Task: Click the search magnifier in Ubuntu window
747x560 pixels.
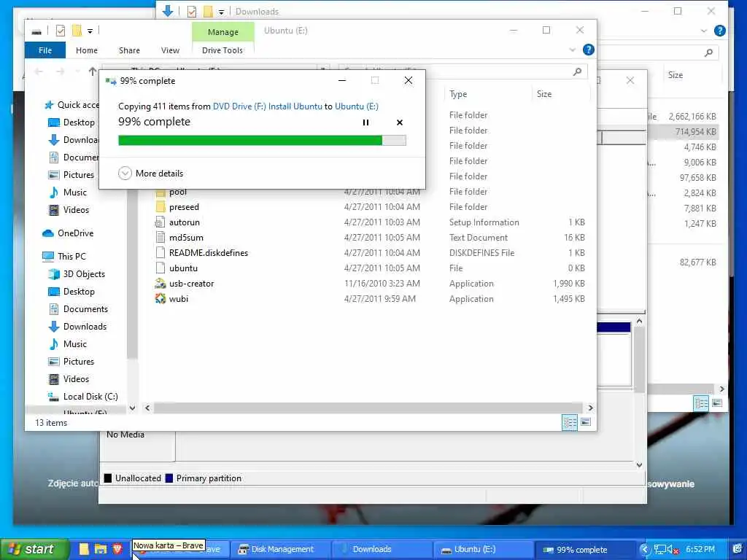Action: (x=577, y=71)
